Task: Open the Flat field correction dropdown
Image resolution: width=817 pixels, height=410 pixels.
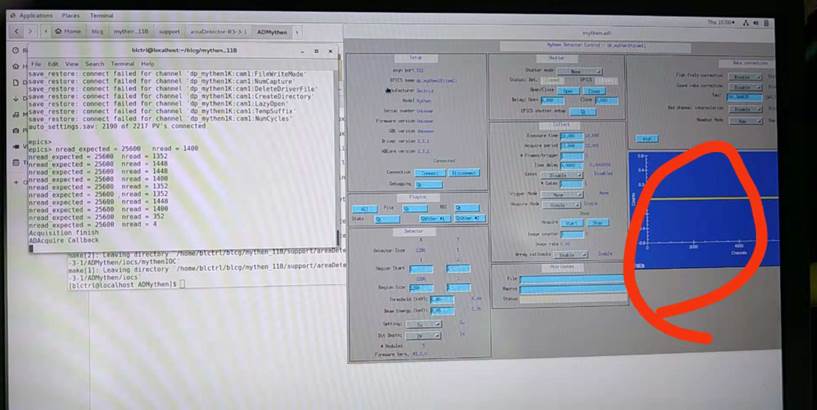Action: coord(745,77)
